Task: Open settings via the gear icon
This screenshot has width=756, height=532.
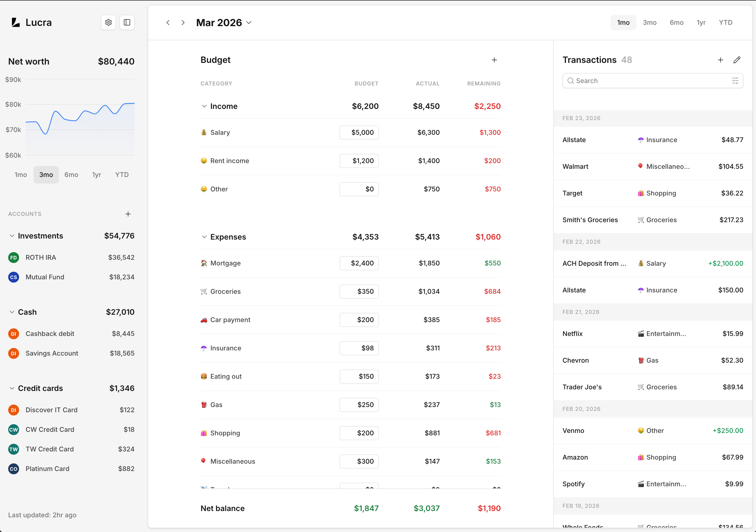Action: 108,22
